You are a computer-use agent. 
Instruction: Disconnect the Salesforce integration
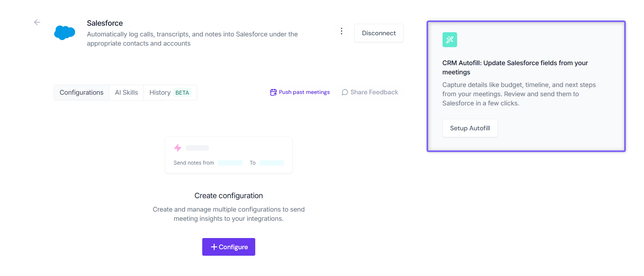click(x=379, y=33)
